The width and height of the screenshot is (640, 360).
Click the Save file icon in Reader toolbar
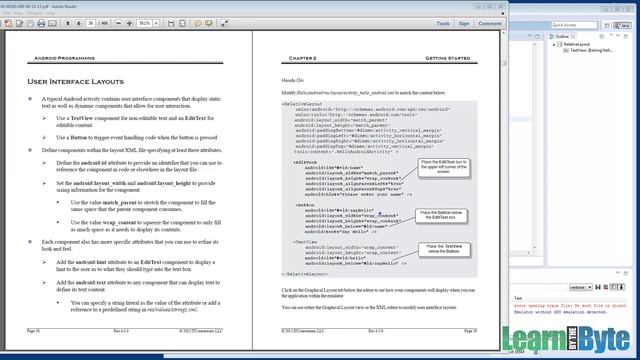(x=30, y=24)
